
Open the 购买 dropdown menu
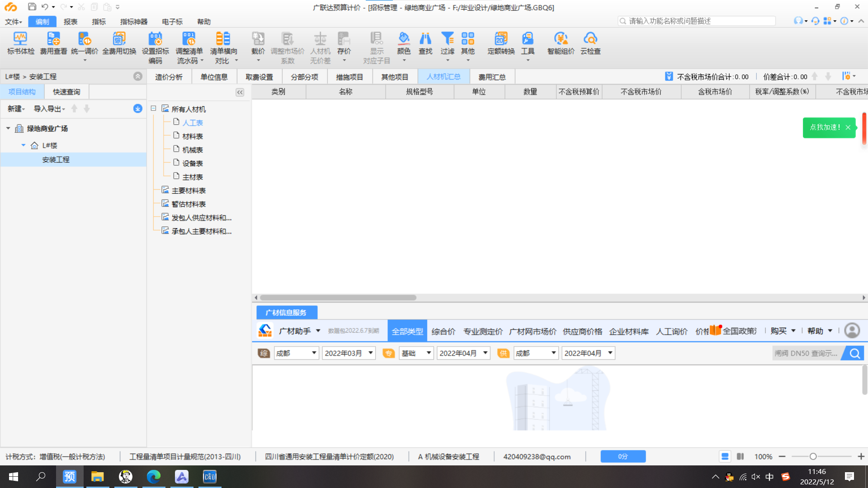(x=783, y=331)
